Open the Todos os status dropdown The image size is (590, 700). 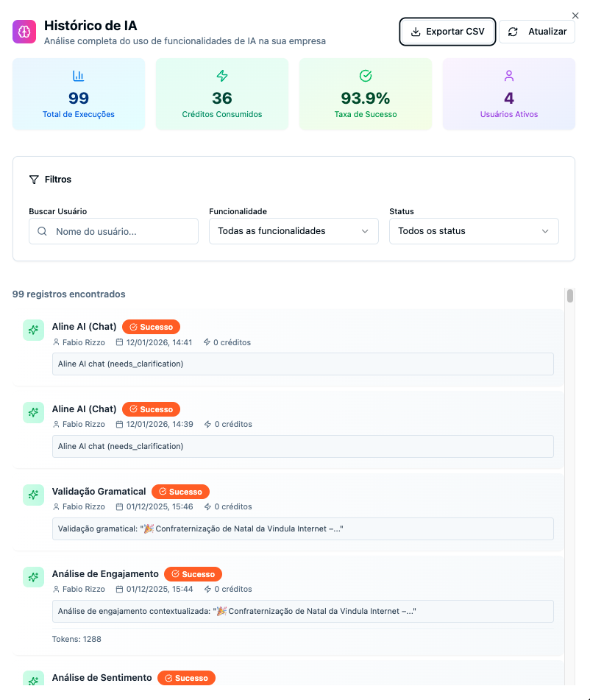(x=473, y=230)
